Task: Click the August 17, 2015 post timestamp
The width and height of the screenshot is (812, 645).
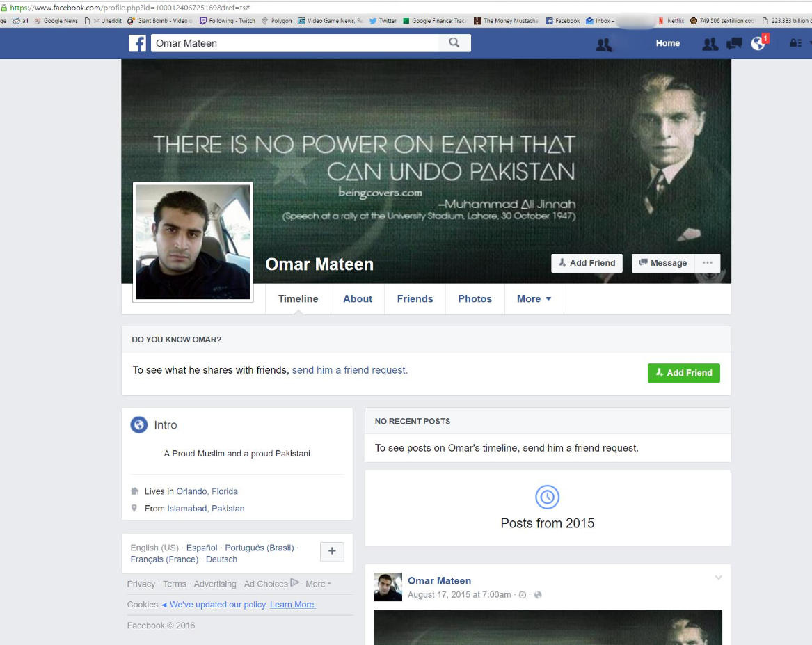Action: [459, 595]
